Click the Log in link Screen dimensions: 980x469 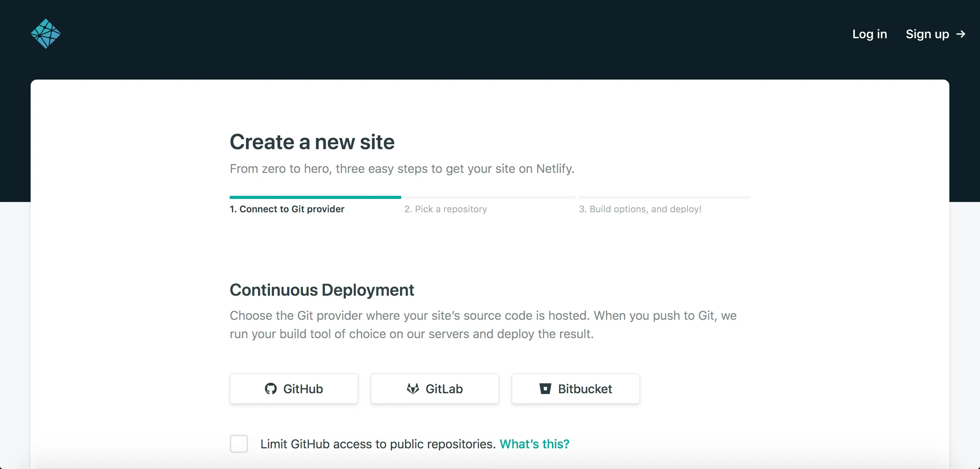pos(869,34)
